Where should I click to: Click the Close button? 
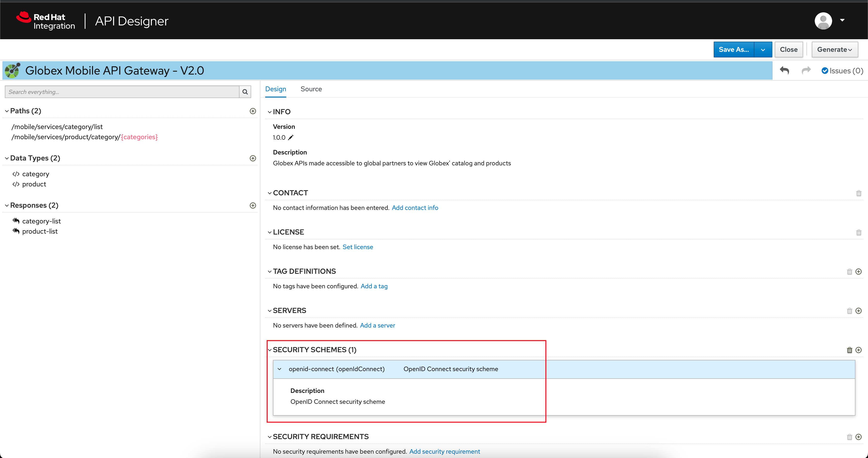click(x=789, y=50)
